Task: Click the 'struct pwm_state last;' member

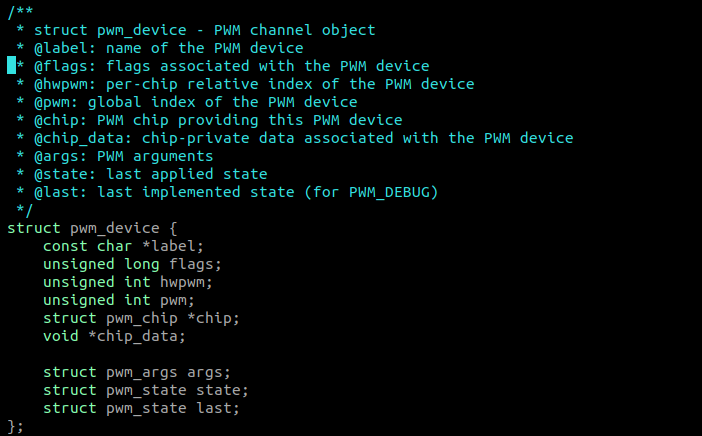Action: coord(141,408)
